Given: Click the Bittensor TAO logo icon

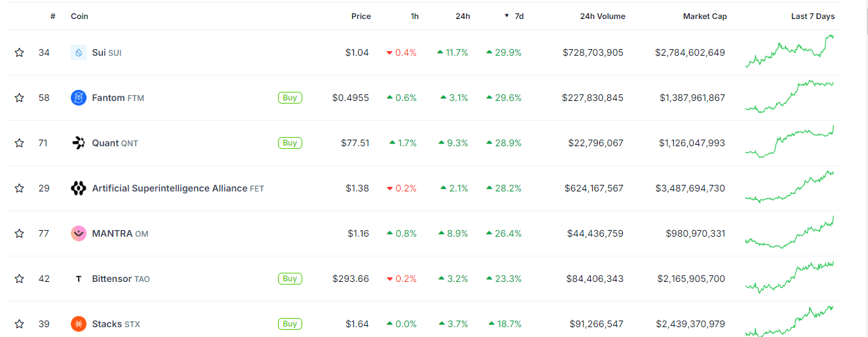Looking at the screenshot, I should coord(79,279).
